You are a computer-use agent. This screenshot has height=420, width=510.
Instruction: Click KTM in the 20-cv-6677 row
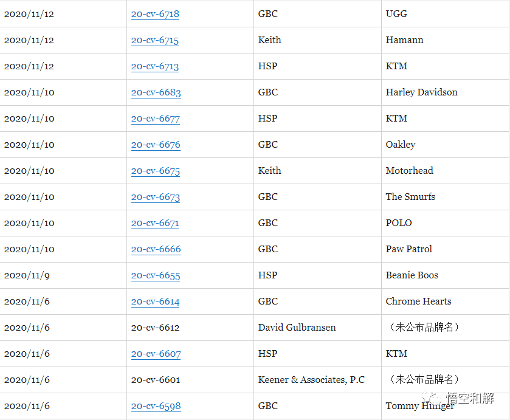click(x=396, y=119)
